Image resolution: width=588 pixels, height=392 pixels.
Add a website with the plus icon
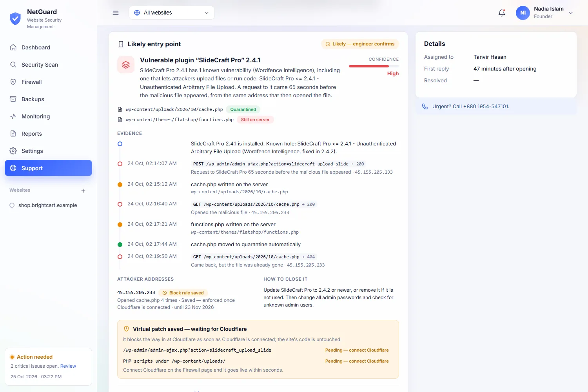[x=83, y=191]
